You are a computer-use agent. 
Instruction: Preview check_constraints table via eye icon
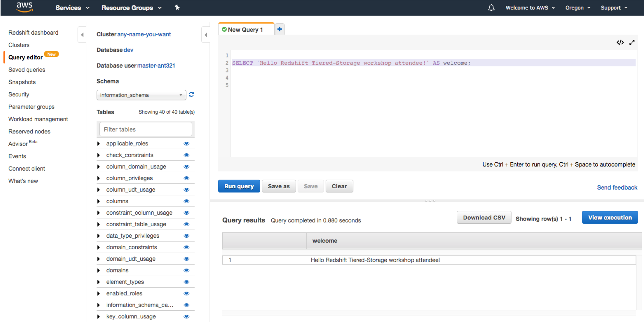pyautogui.click(x=186, y=155)
